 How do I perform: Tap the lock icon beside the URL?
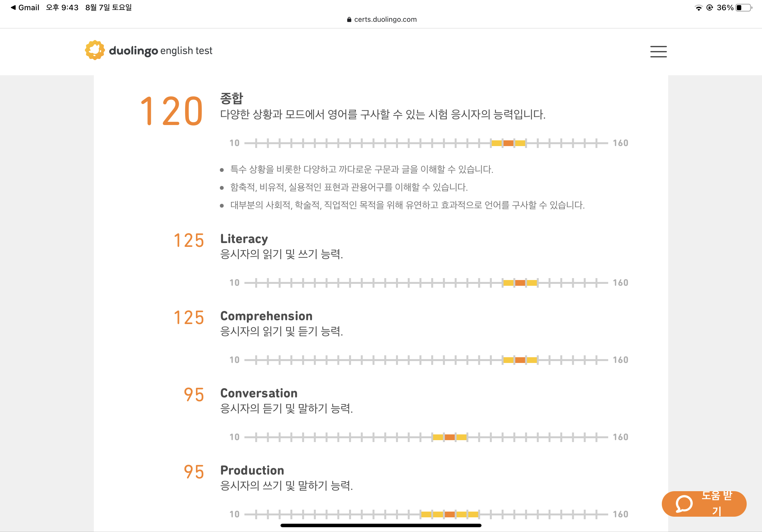tap(349, 19)
